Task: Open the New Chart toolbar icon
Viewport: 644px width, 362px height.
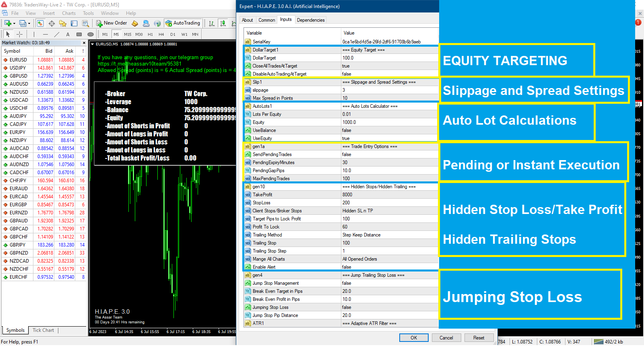Action: click(x=7, y=23)
